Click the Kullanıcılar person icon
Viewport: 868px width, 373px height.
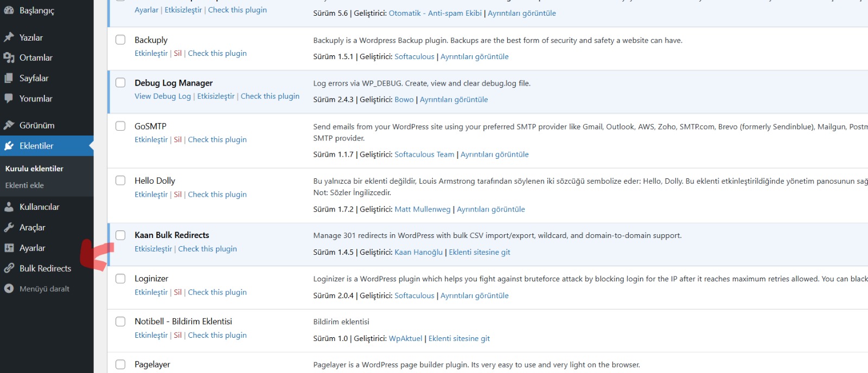(9, 207)
